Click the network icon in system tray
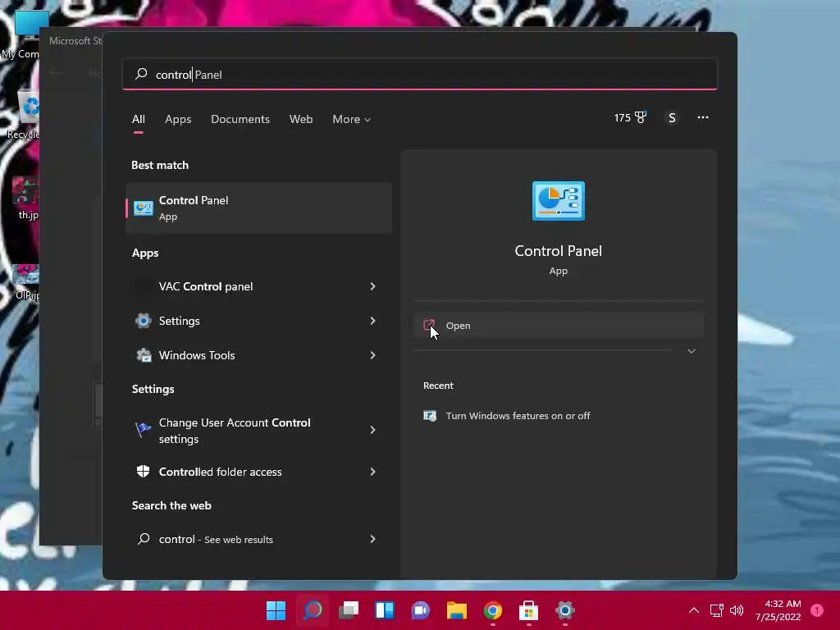Screen dimensions: 840x630 (717, 610)
